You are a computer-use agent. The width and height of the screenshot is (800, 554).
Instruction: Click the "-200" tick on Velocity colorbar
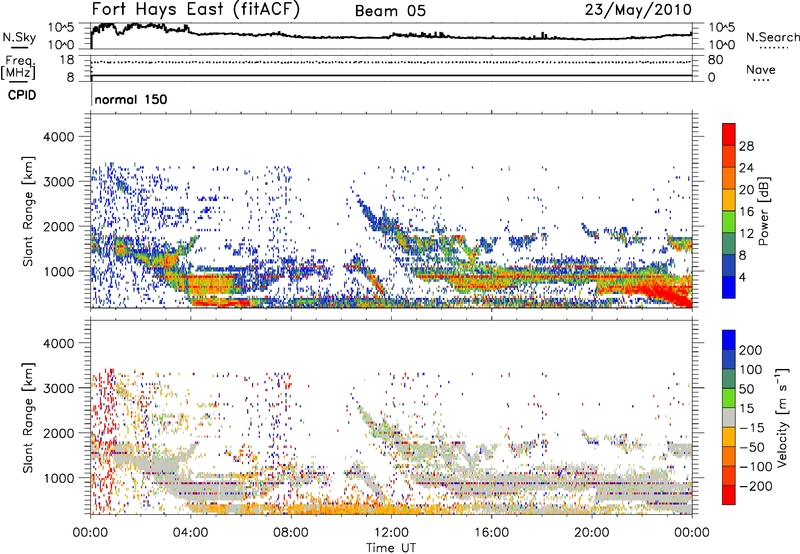click(756, 486)
